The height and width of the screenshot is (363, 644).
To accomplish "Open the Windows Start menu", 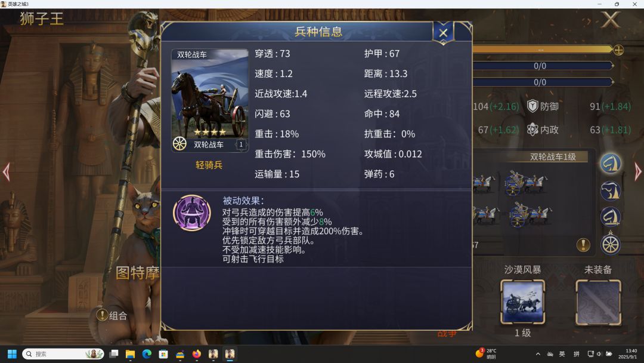I will click(13, 354).
